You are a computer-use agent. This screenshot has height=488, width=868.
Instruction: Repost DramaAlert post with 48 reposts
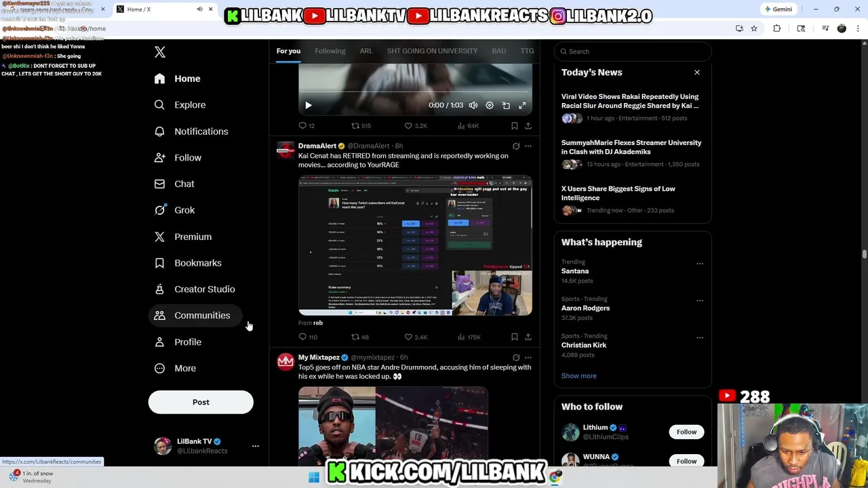[360, 337]
